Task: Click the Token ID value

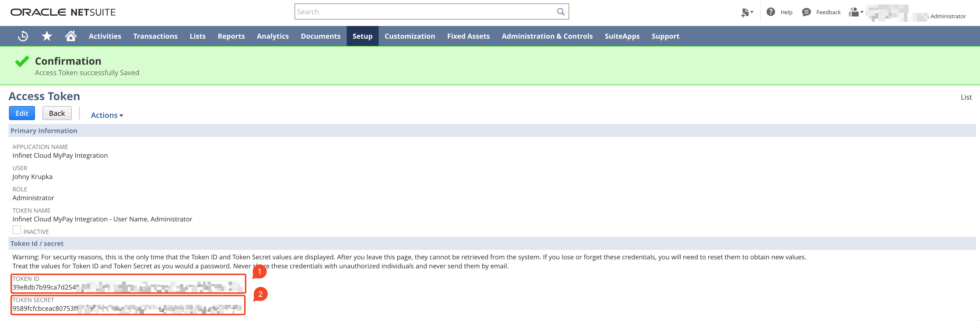Action: pos(44,288)
